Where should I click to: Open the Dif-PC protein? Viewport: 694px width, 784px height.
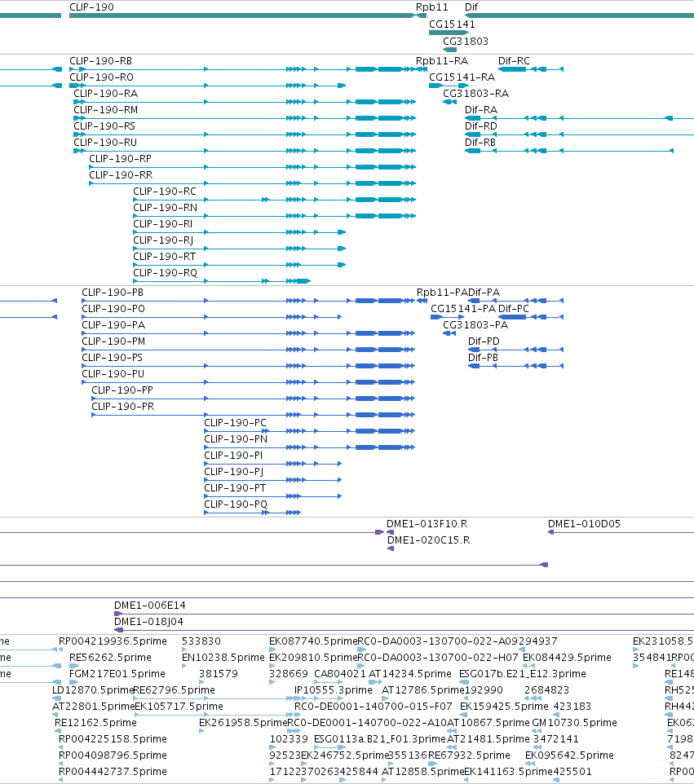coord(531,317)
